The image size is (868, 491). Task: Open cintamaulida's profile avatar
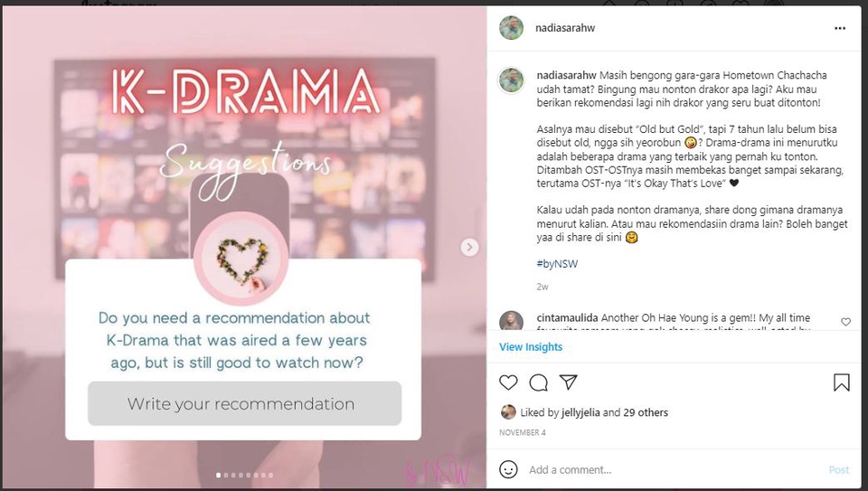(511, 320)
